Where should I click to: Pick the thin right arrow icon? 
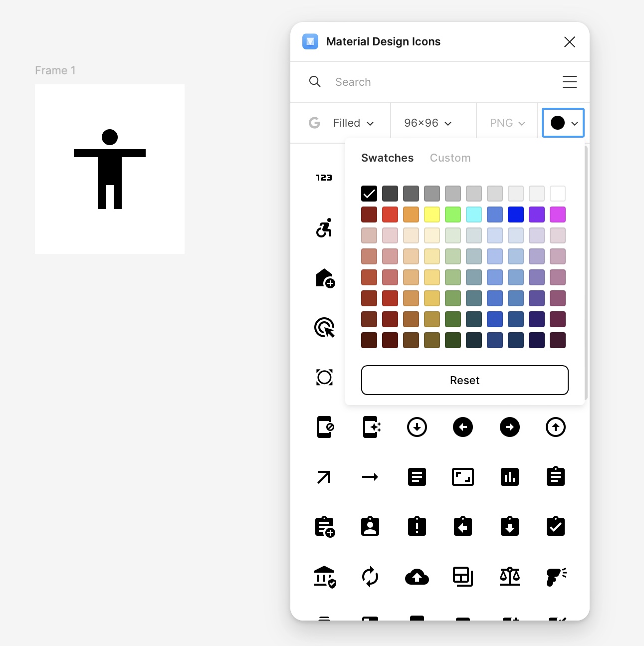tap(370, 477)
